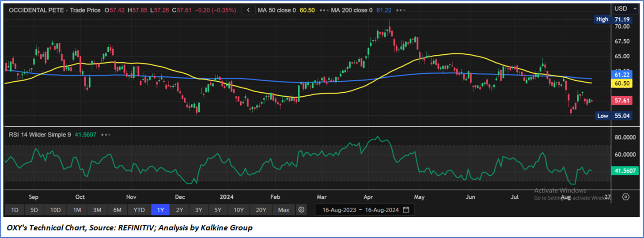The image size is (644, 238).
Task: Collapse indicator legend with left chevron
Action: [x=248, y=10]
